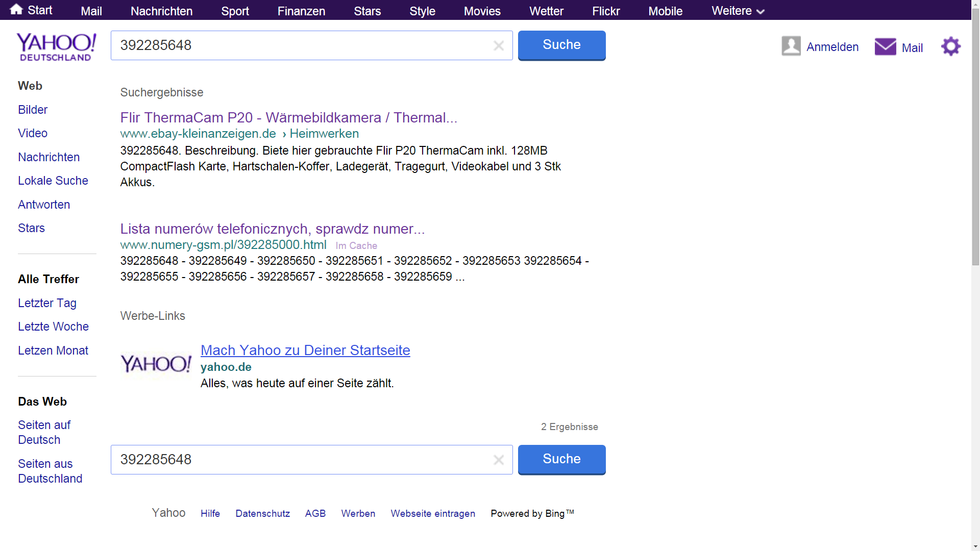The width and height of the screenshot is (980, 551).
Task: Select Video in the left sidebar
Action: click(x=33, y=133)
